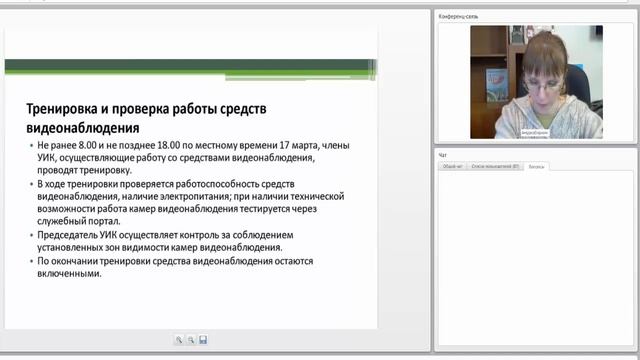Click the bullet starting В ходе тренировки
The width and height of the screenshot is (640, 360).
coord(191,202)
